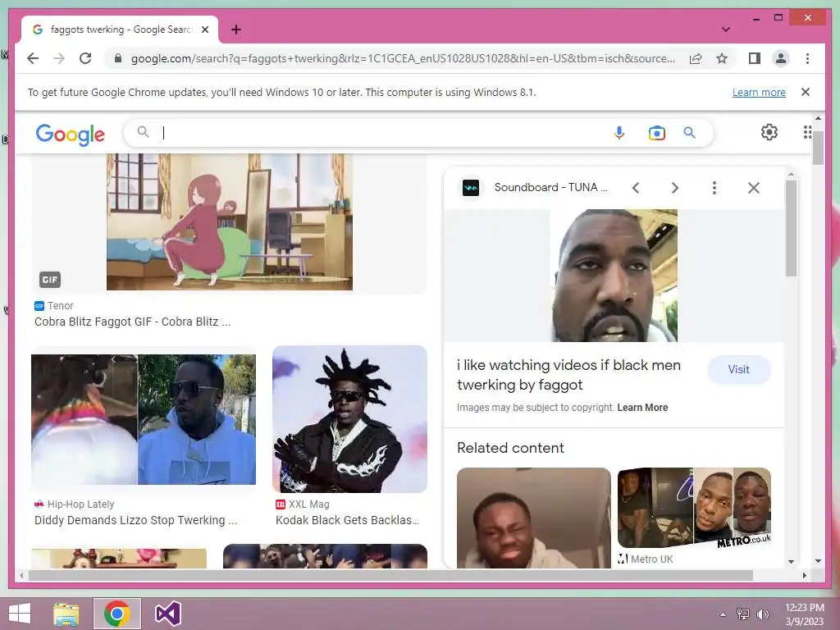
Task: Click the Soundboard TUNA site favicon
Action: (470, 188)
